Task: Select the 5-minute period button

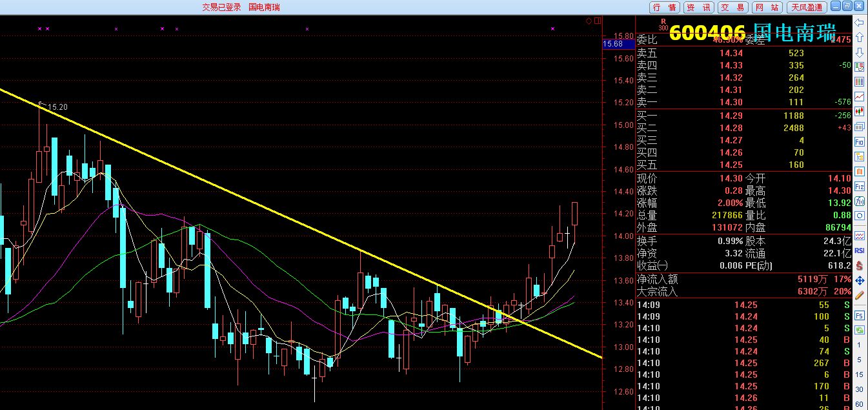Action: pyautogui.click(x=859, y=360)
